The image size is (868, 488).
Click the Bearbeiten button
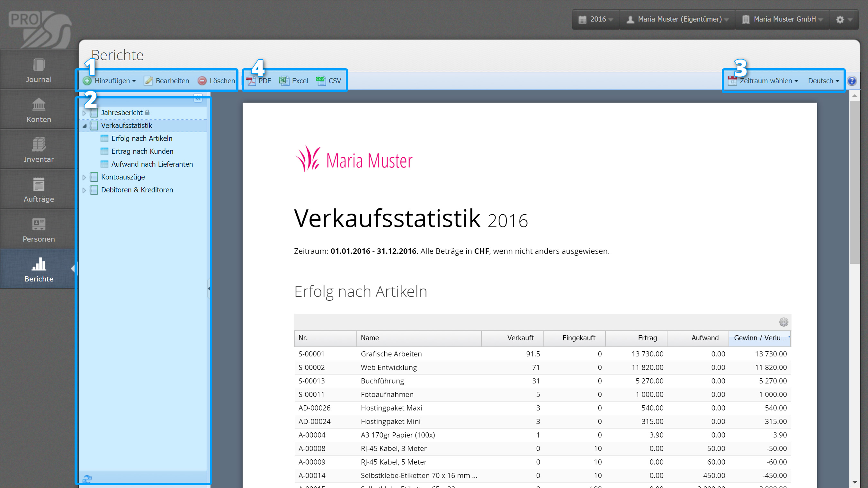point(167,81)
